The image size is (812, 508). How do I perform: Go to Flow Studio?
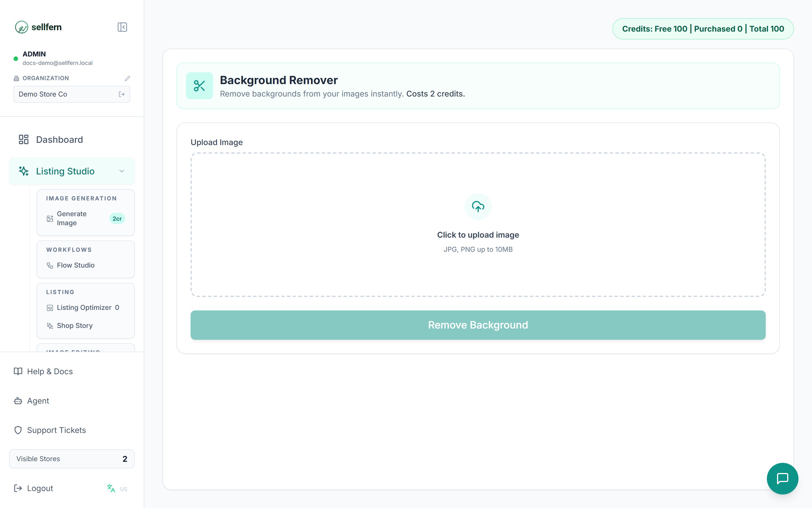[85, 265]
